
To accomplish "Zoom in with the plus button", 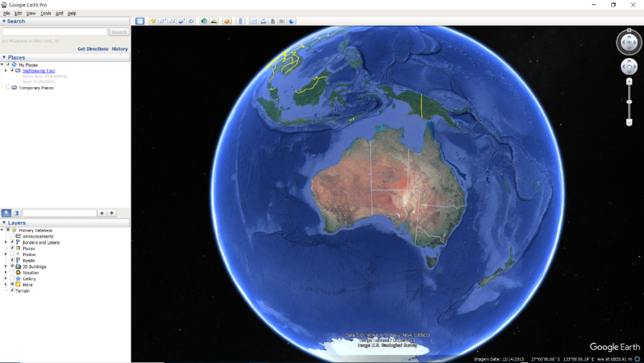I will [x=629, y=81].
